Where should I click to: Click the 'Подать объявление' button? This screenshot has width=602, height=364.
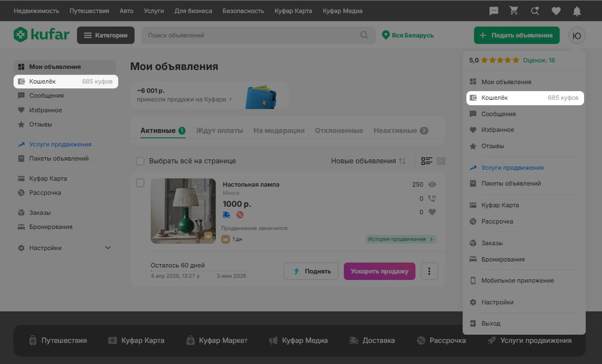[516, 35]
